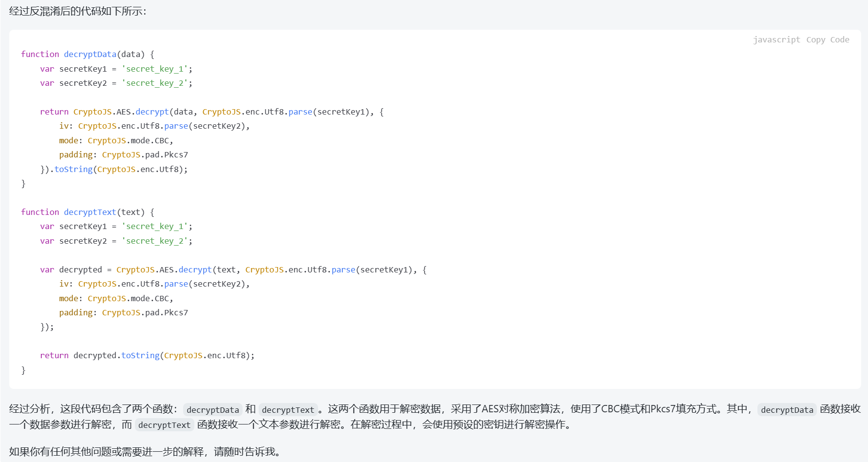Image resolution: width=868 pixels, height=462 pixels.
Task: Click first inline decryptData chip in explanation
Action: click(212, 410)
